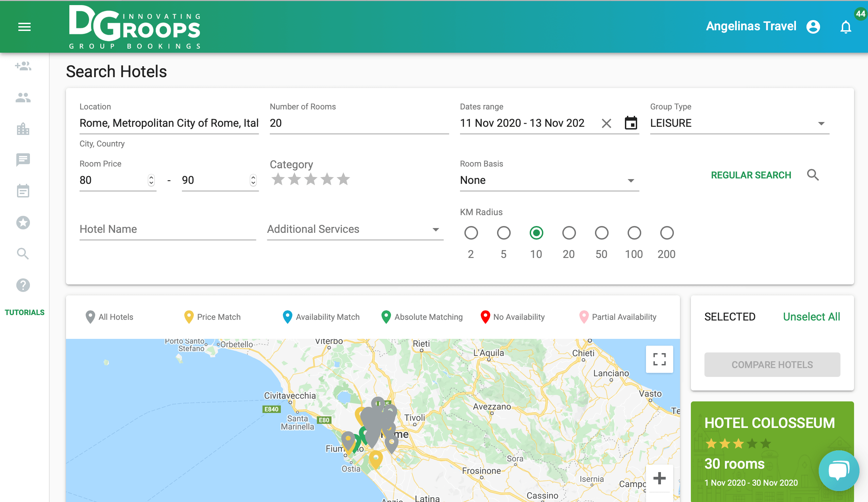Viewport: 868px width, 502px height.
Task: Filter map by Price Match hotels
Action: [212, 317]
